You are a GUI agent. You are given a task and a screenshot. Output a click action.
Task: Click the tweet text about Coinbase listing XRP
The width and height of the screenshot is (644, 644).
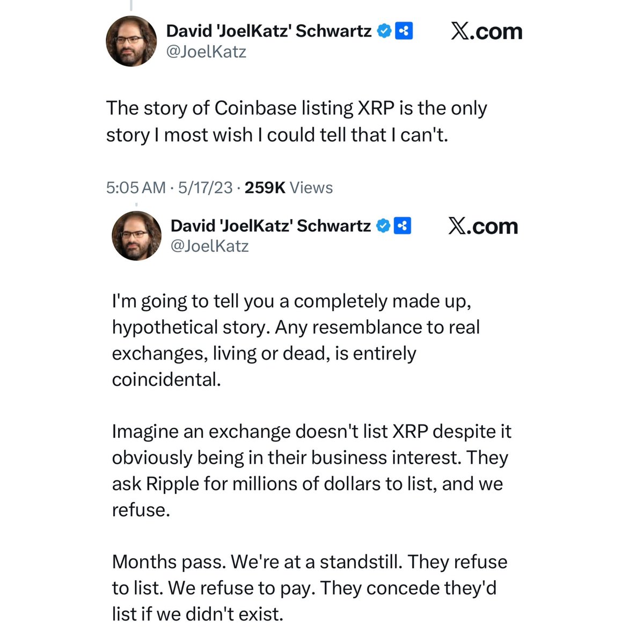pos(296,121)
